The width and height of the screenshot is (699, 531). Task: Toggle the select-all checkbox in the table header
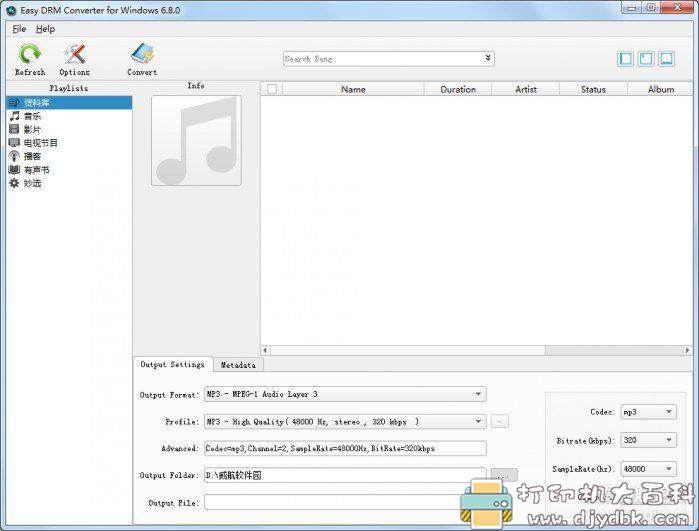tap(272, 89)
